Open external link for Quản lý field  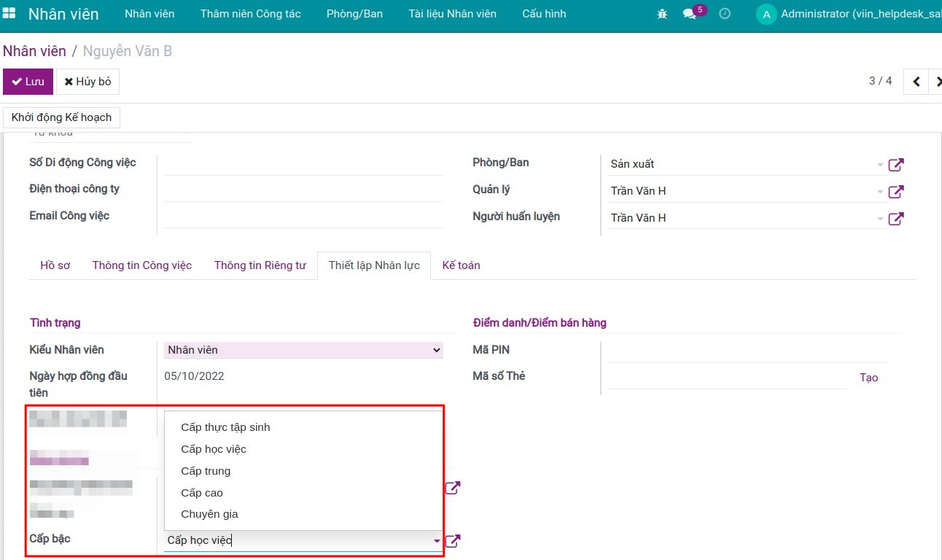click(x=896, y=192)
